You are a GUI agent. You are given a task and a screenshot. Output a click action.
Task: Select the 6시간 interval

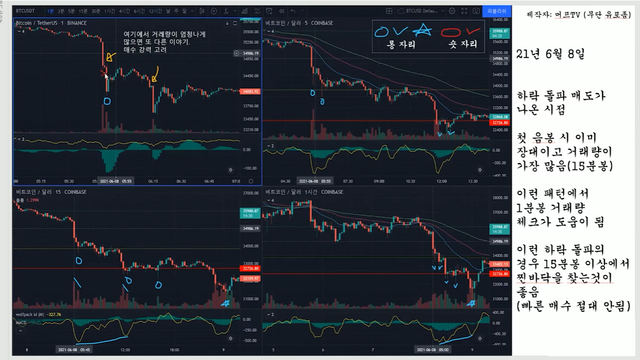139,11
